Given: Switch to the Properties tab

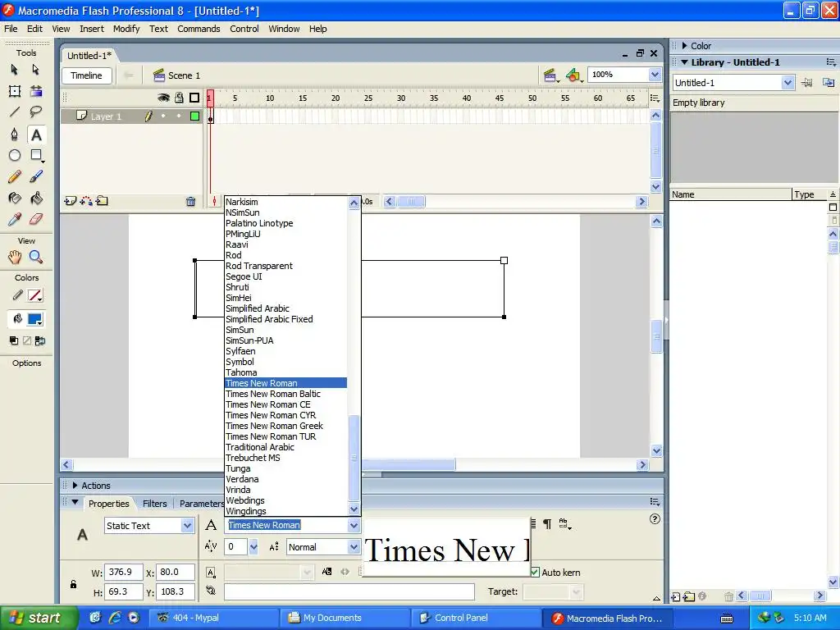Looking at the screenshot, I should pyautogui.click(x=109, y=504).
